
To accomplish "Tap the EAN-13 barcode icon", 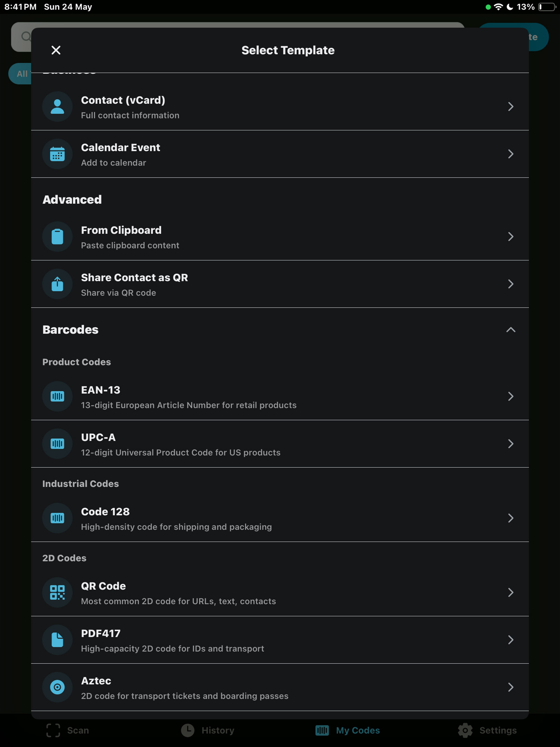I will tap(58, 397).
